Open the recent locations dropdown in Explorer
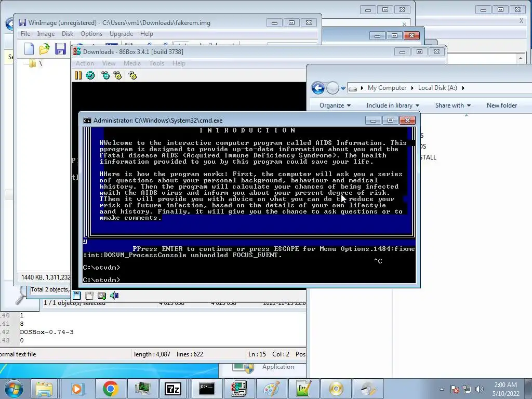This screenshot has width=532, height=399. click(x=343, y=88)
